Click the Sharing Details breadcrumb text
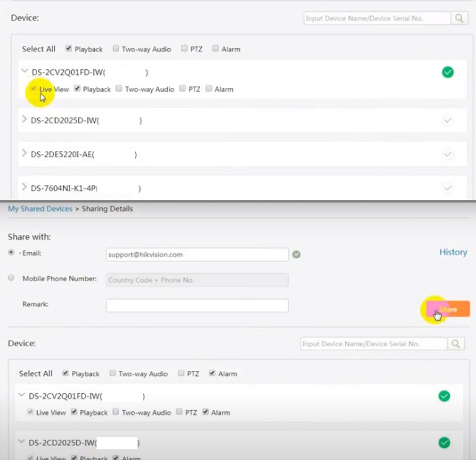Screen dimensions: 476x462 [x=107, y=209]
